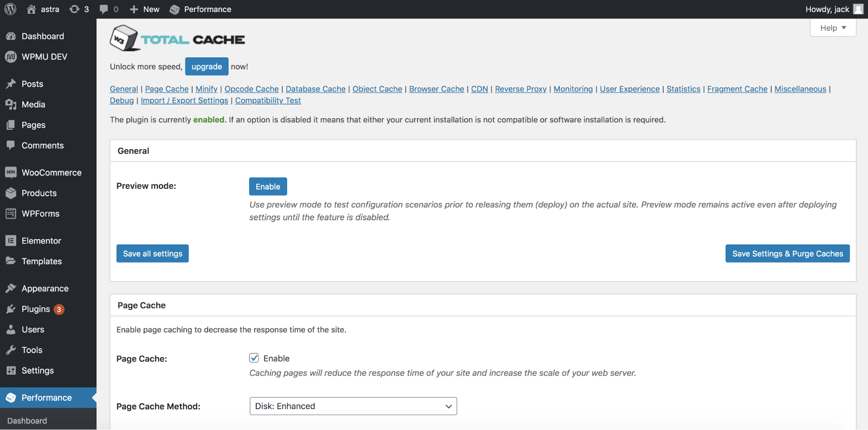The width and height of the screenshot is (868, 430).
Task: Jump to Statistics link
Action: click(x=683, y=89)
